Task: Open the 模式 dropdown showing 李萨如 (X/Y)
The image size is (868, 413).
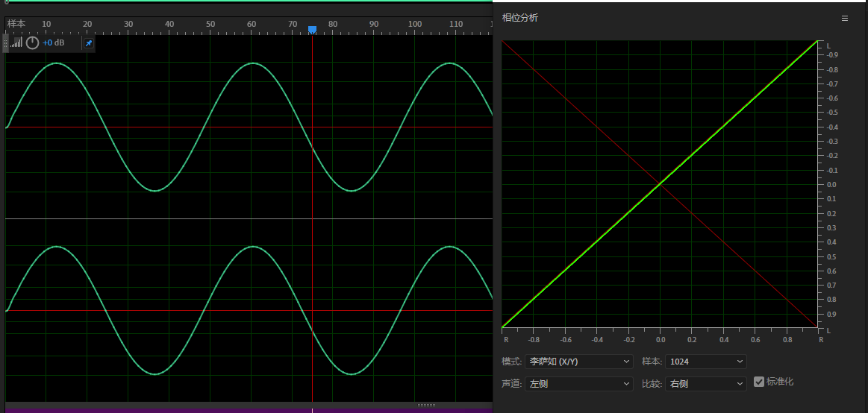Action: point(578,362)
